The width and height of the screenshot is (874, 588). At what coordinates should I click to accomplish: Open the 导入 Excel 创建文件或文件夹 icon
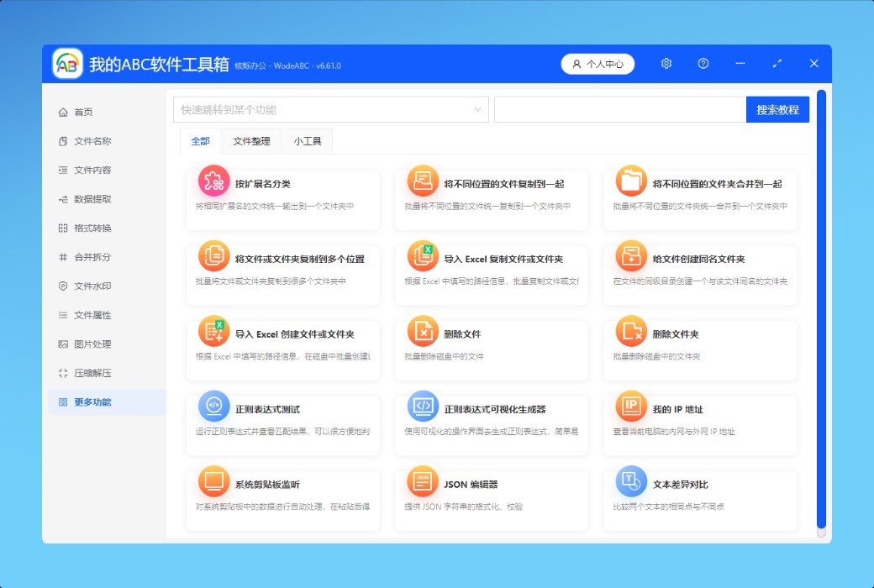213,331
